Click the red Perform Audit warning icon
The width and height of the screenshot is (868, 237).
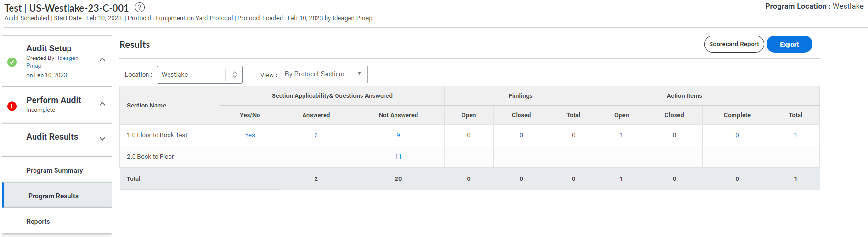[12, 106]
